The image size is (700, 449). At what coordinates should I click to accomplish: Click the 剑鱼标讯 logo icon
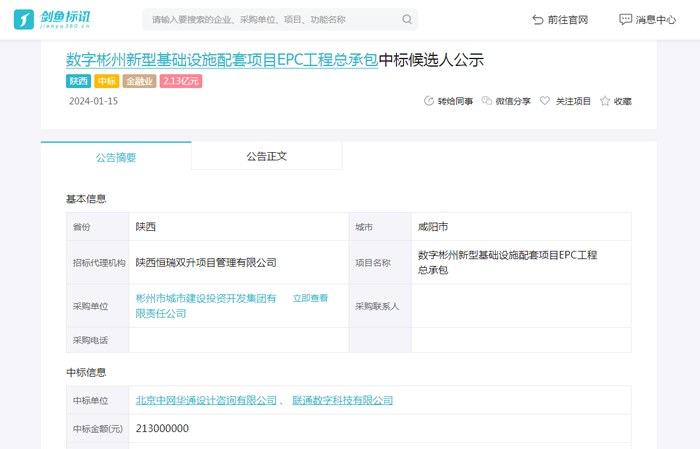pos(24,20)
